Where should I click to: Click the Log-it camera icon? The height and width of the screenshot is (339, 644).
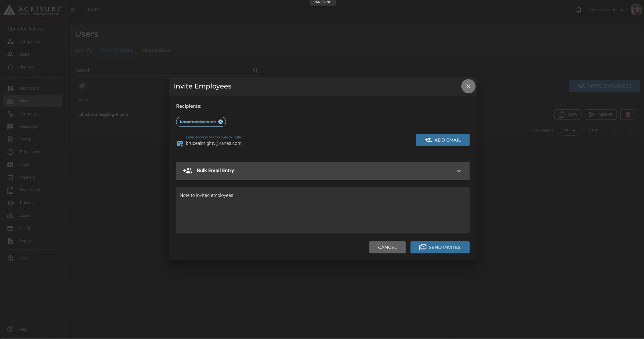pos(10,164)
